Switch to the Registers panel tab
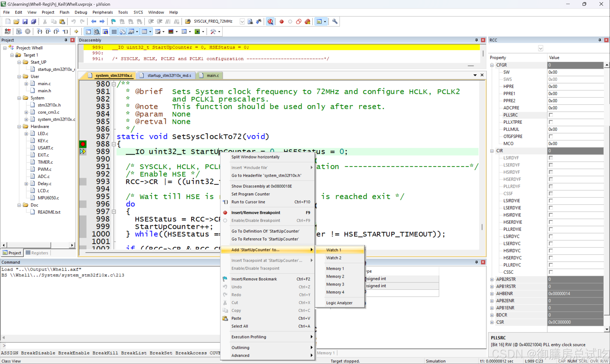The image size is (610, 364). 37,253
